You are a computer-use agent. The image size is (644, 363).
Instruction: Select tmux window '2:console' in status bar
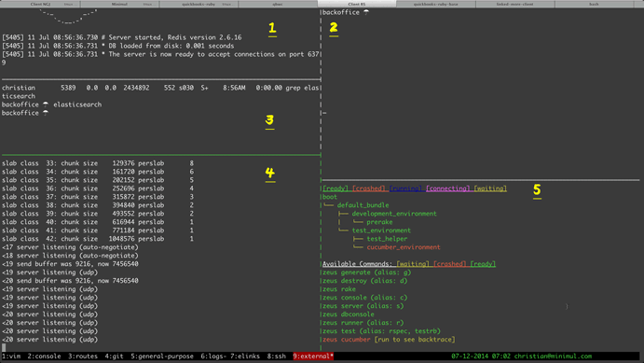[x=44, y=356]
